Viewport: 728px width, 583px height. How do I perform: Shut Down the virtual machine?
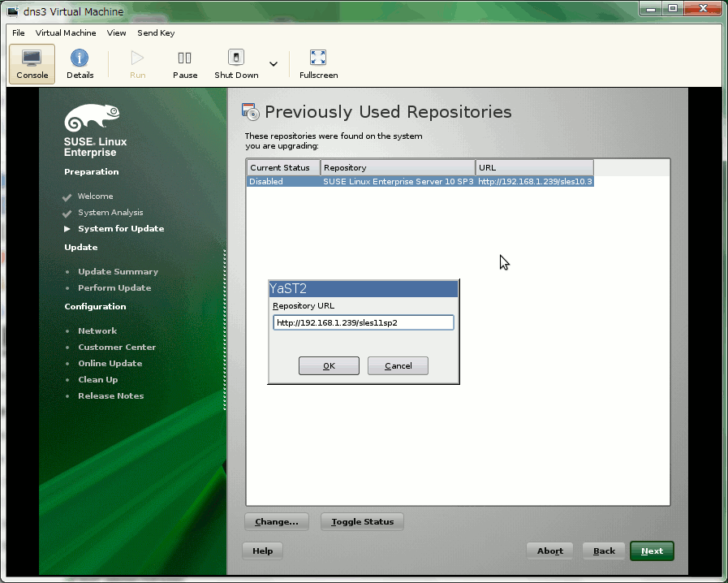236,64
